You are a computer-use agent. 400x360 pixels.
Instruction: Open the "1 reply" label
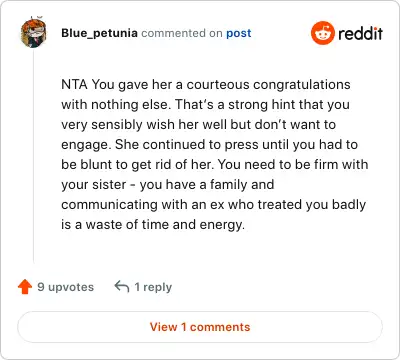pos(153,287)
